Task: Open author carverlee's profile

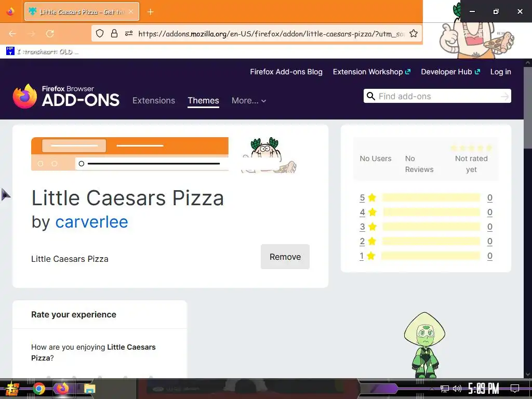Action: click(91, 222)
